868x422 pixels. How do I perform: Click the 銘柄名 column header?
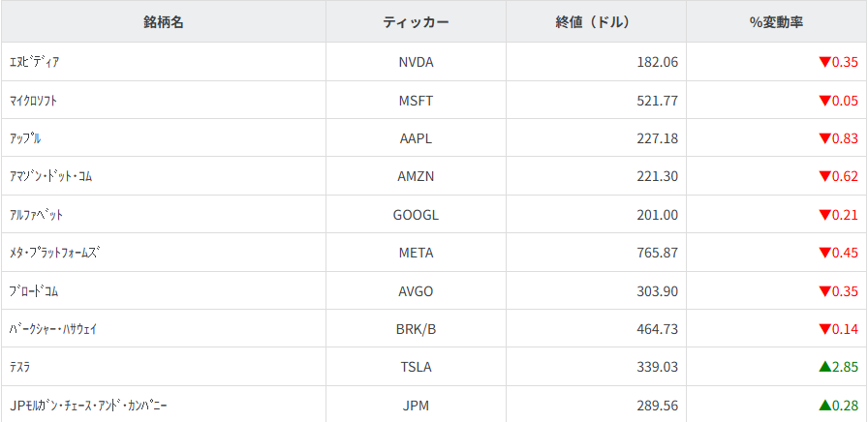pyautogui.click(x=164, y=21)
